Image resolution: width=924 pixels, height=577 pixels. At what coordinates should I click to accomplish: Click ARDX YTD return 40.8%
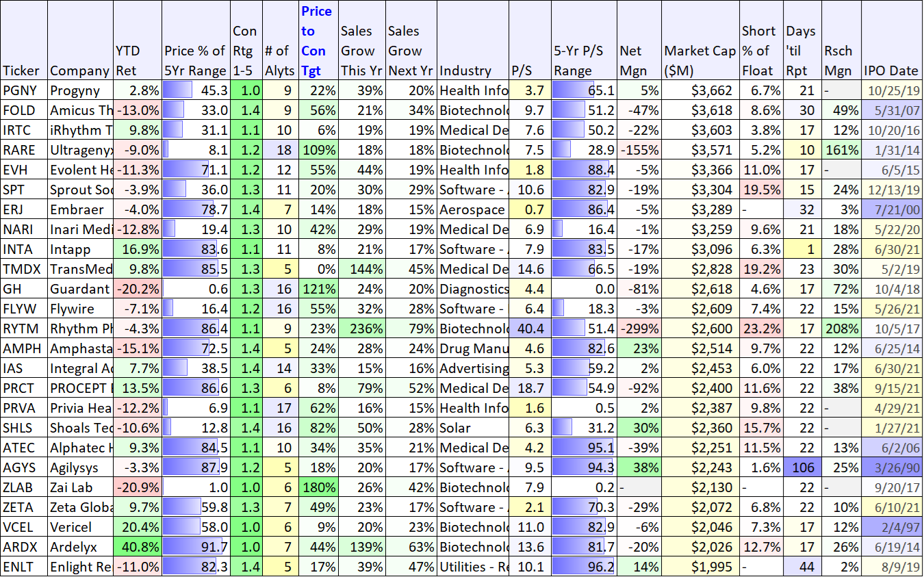coord(138,547)
